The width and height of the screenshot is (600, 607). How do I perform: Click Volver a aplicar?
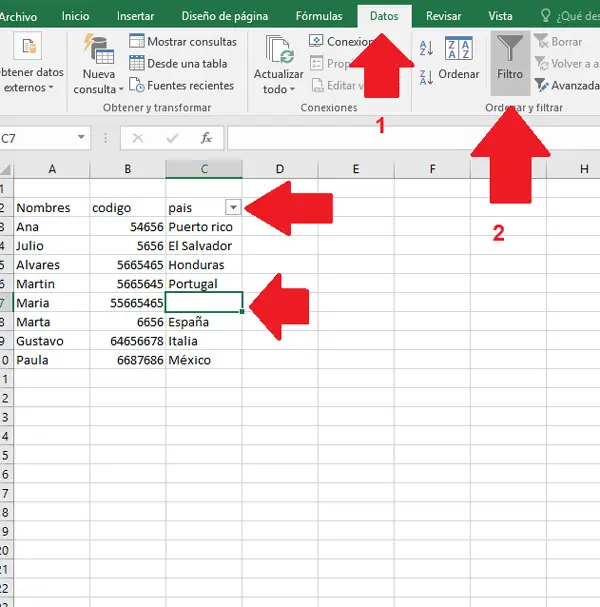[567, 63]
